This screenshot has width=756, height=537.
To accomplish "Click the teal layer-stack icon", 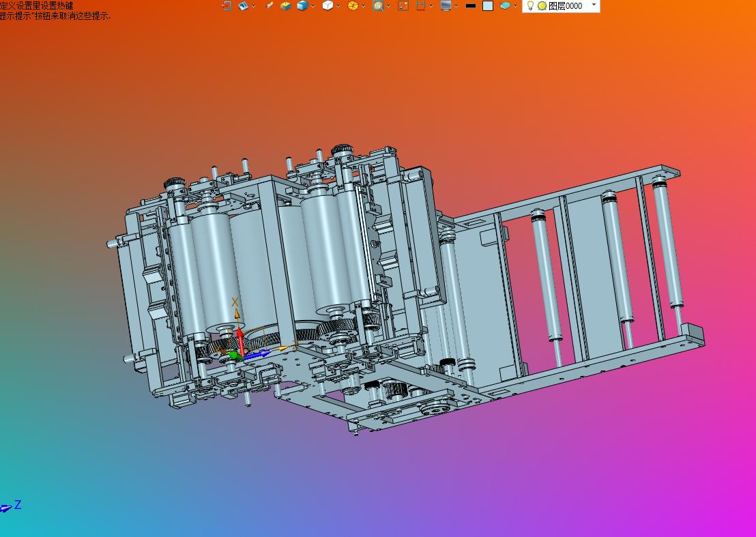I will (x=505, y=5).
